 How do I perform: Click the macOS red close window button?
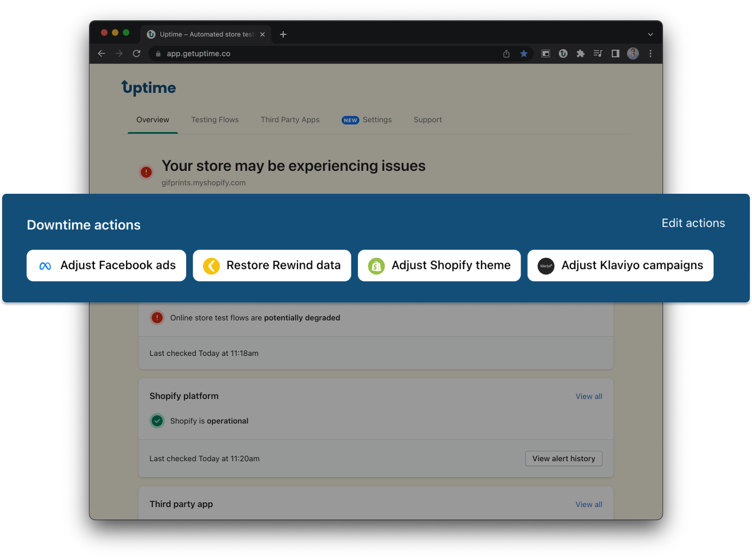104,33
